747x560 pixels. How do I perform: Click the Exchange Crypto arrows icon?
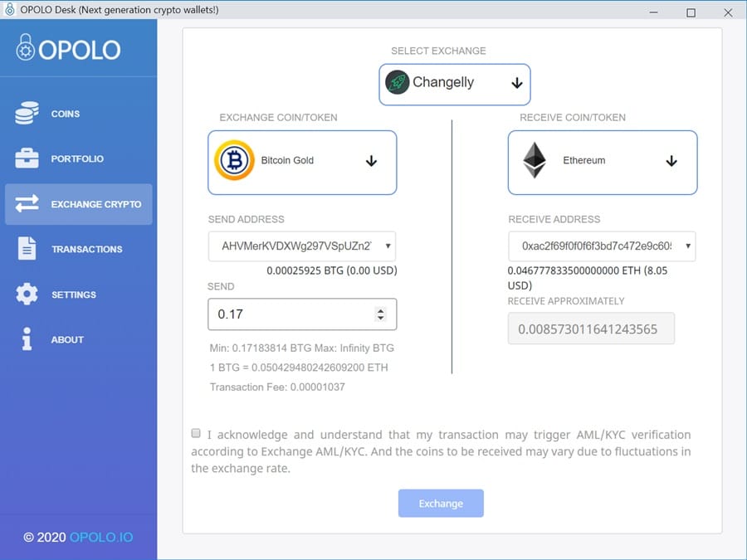pyautogui.click(x=27, y=204)
